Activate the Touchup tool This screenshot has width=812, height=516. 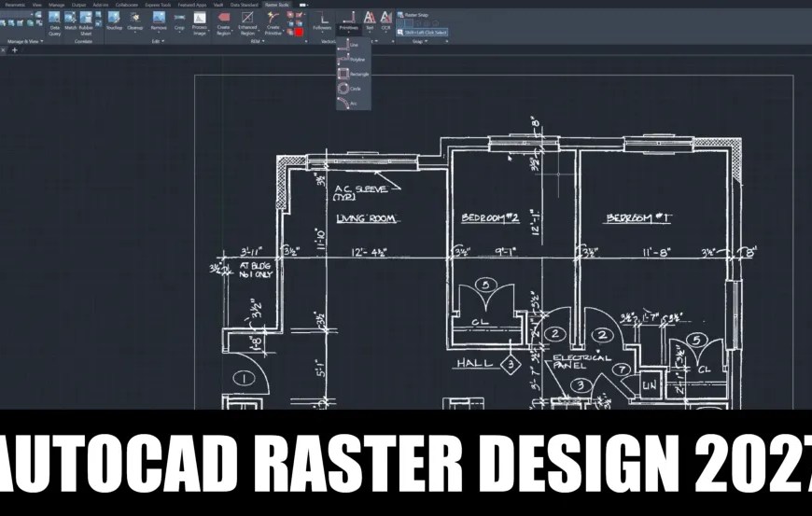pos(114,21)
